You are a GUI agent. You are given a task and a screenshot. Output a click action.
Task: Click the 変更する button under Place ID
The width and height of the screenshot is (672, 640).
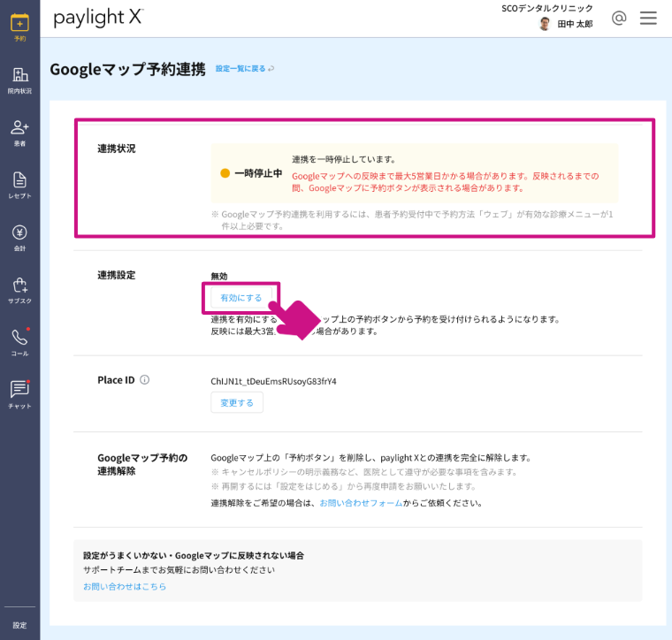(237, 403)
